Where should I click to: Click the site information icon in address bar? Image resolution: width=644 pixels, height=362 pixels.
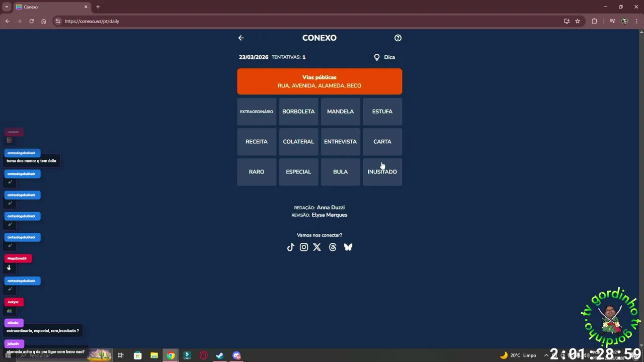click(x=58, y=21)
